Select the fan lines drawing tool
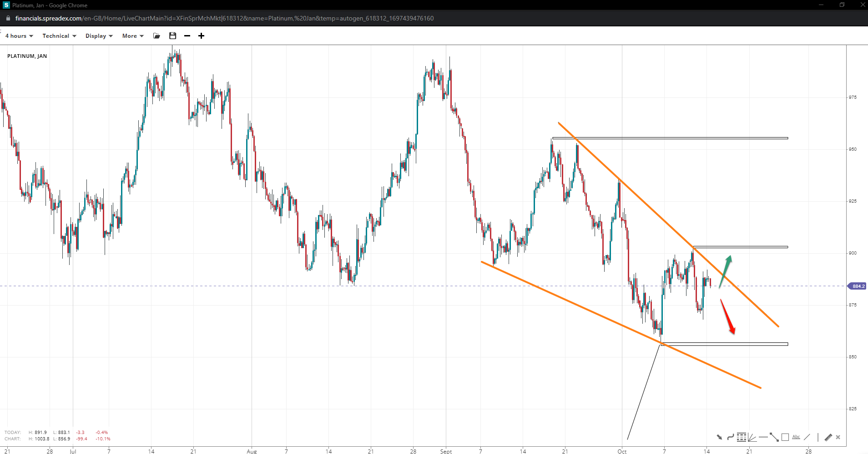The image size is (868, 454). coord(752,438)
